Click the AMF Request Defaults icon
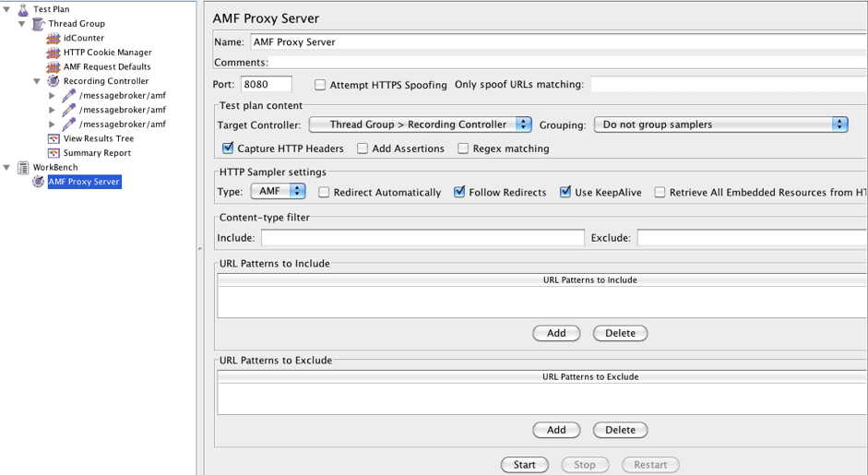Viewport: 868px width, 475px height. click(54, 67)
